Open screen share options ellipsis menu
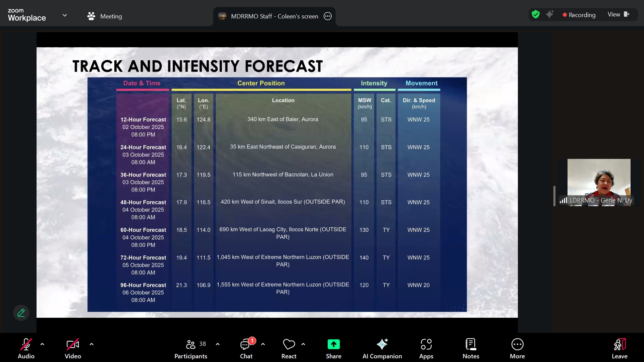Screen dimensions: 644x362 click(x=328, y=16)
